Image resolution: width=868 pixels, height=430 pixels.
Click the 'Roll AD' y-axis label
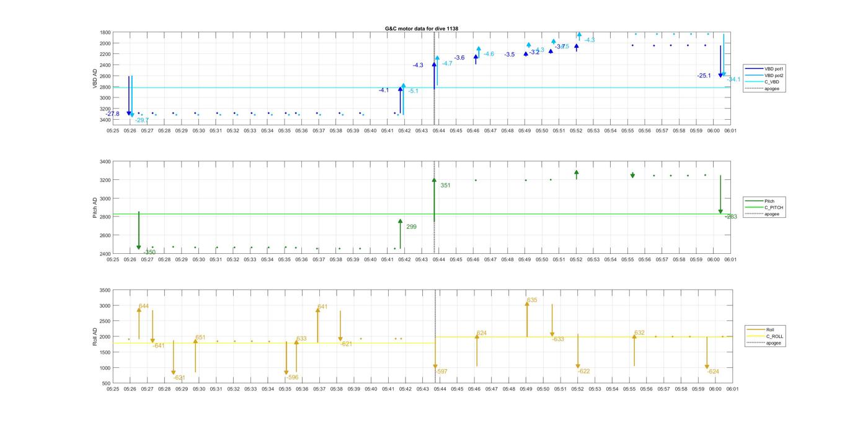coord(95,337)
